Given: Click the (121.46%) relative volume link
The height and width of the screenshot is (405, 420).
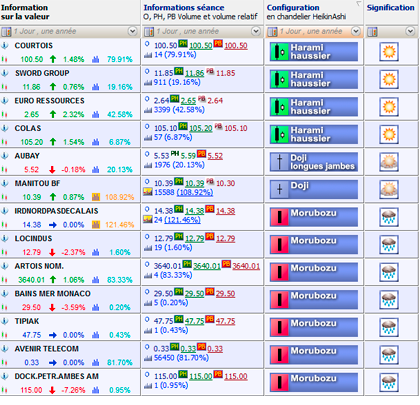Looking at the screenshot, I should click(182, 220).
